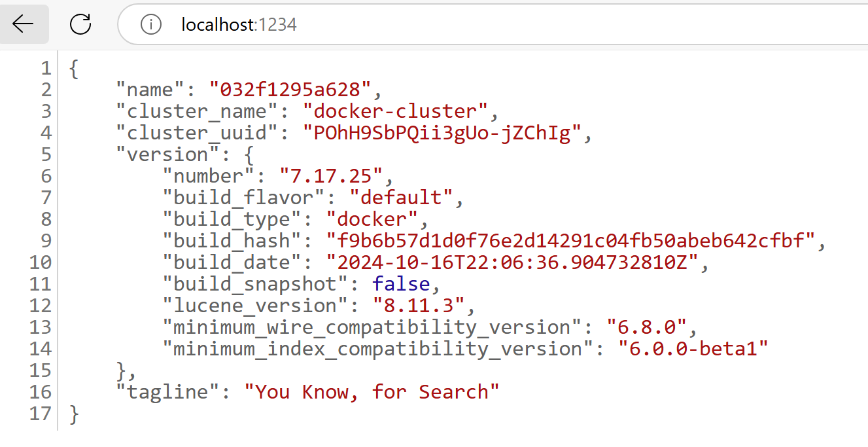Click the lucene_version value "8.11.3"

(417, 305)
